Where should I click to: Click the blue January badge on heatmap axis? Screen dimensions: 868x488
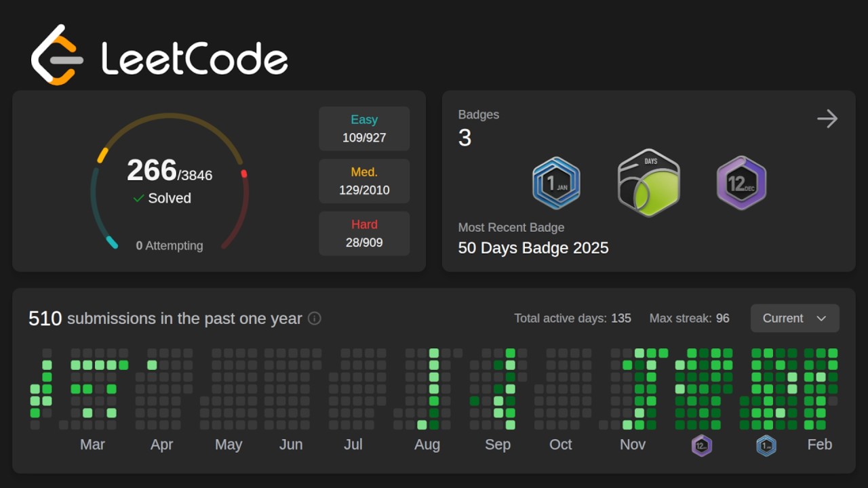(x=766, y=445)
